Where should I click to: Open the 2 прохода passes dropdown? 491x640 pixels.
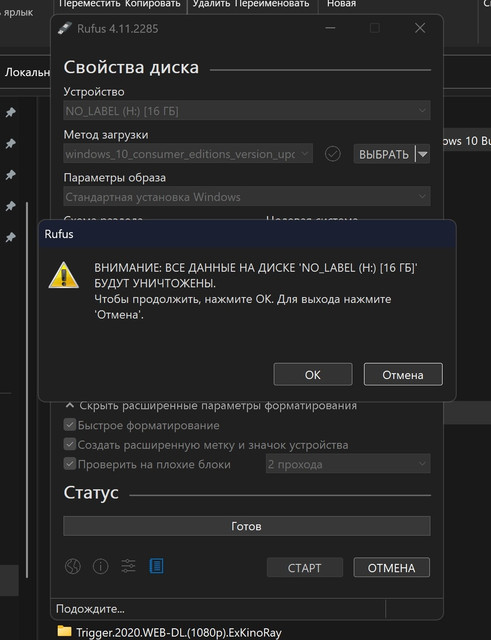click(348, 464)
